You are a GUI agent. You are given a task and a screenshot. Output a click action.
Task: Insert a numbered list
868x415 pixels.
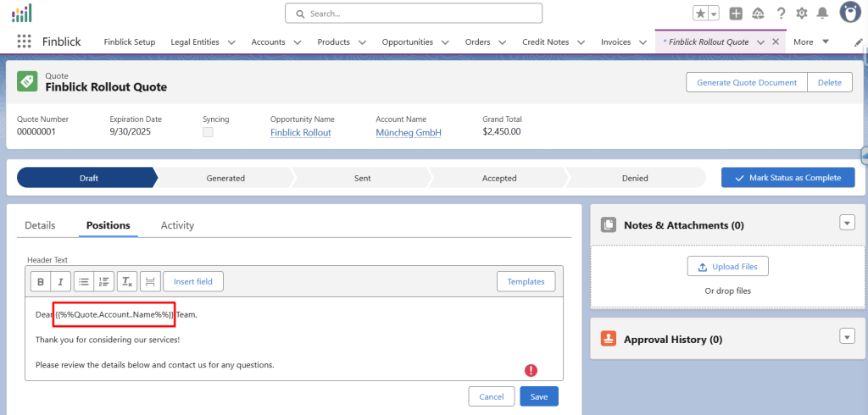pos(103,281)
